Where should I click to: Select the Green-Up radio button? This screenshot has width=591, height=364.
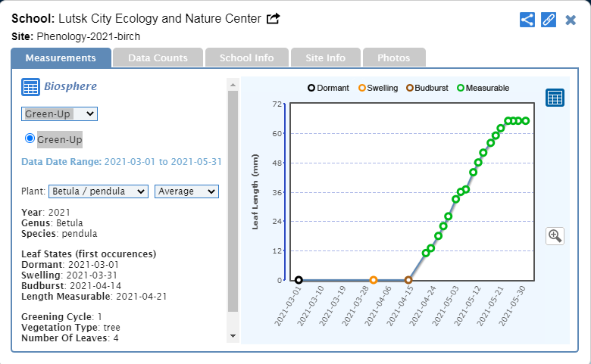30,138
